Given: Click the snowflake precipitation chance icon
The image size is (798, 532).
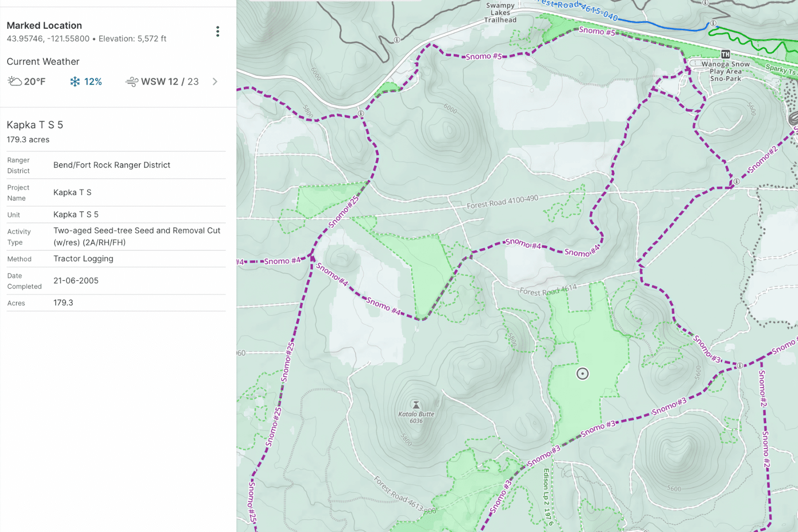Looking at the screenshot, I should [x=75, y=81].
